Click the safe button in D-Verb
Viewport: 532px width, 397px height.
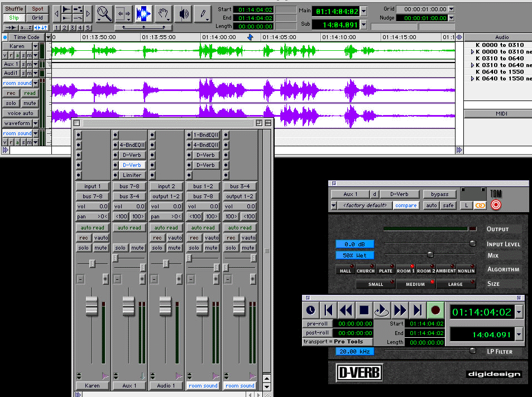[x=448, y=205]
